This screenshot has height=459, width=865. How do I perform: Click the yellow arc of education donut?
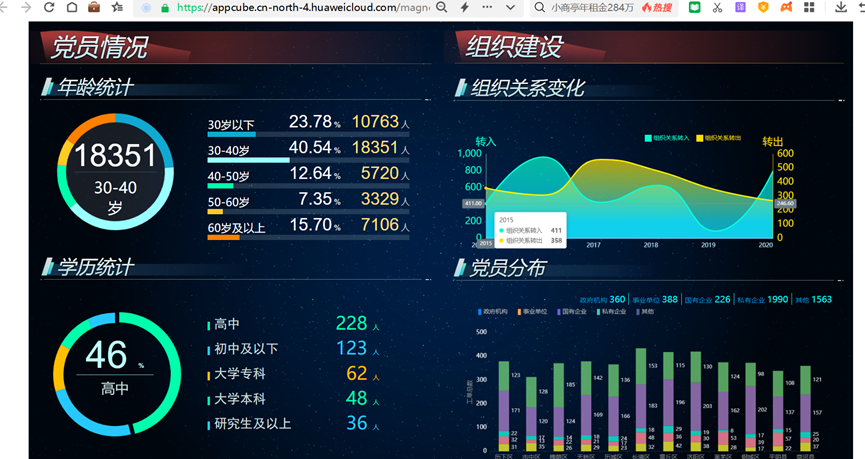[x=60, y=370]
